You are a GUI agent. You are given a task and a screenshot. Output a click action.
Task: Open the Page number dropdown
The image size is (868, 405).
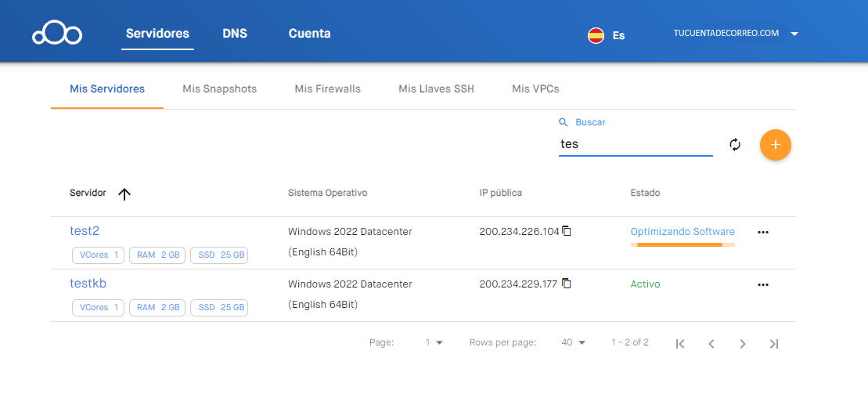click(434, 342)
